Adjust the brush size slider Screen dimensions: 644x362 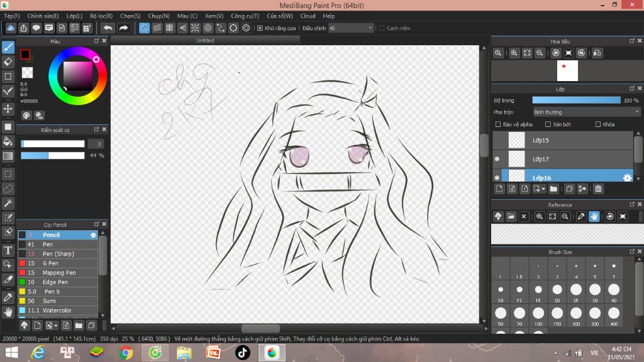(x=53, y=144)
